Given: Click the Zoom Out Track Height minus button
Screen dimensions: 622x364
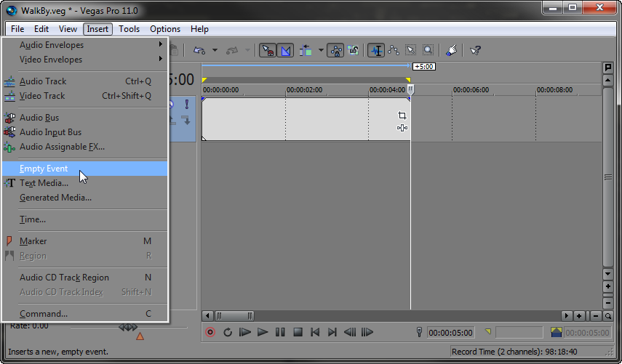Looking at the screenshot, I should [x=607, y=304].
